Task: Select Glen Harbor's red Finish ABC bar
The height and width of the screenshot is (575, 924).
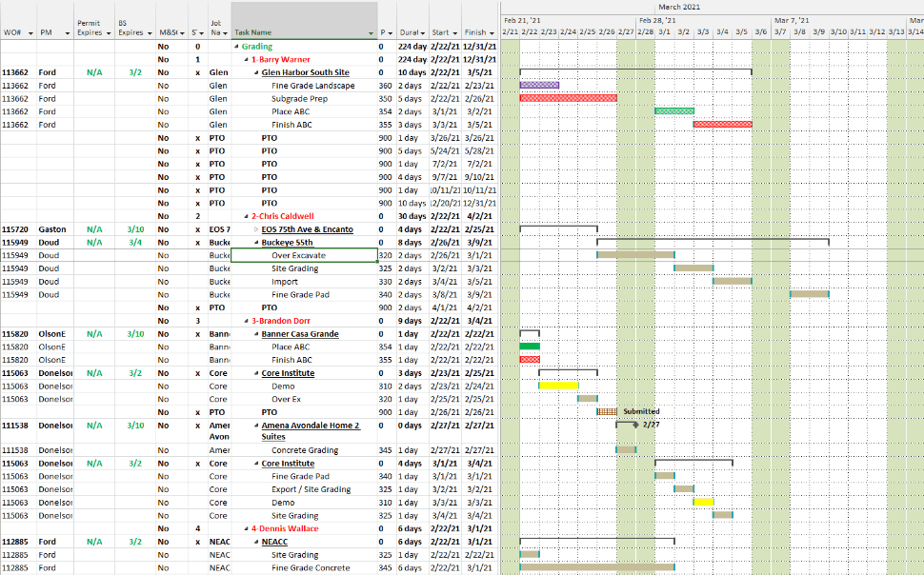Action: coord(722,125)
